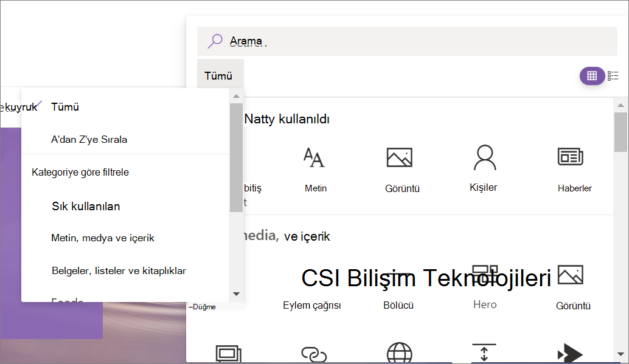Add the Eylem çağrısı web part

pyautogui.click(x=311, y=306)
